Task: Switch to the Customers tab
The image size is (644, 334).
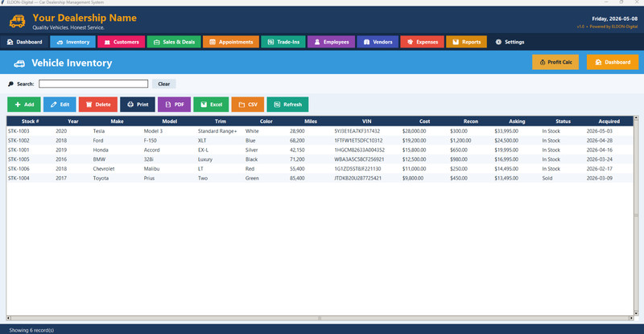Action: point(122,42)
